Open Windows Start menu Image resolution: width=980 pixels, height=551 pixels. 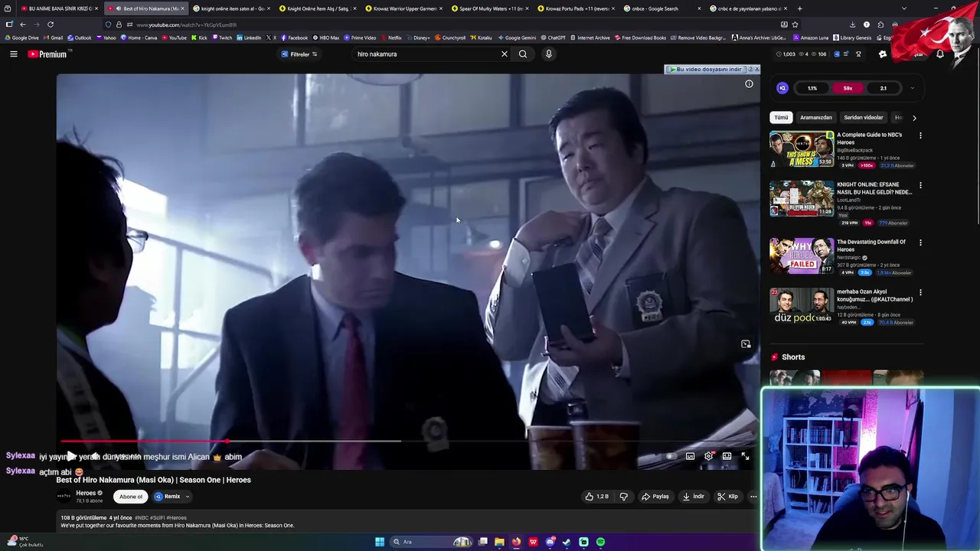[379, 542]
